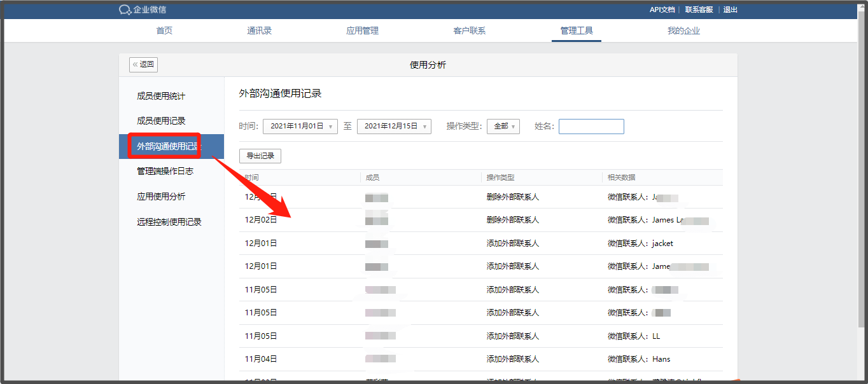Click the 成员 column header
This screenshot has width=868, height=384.
(x=373, y=177)
